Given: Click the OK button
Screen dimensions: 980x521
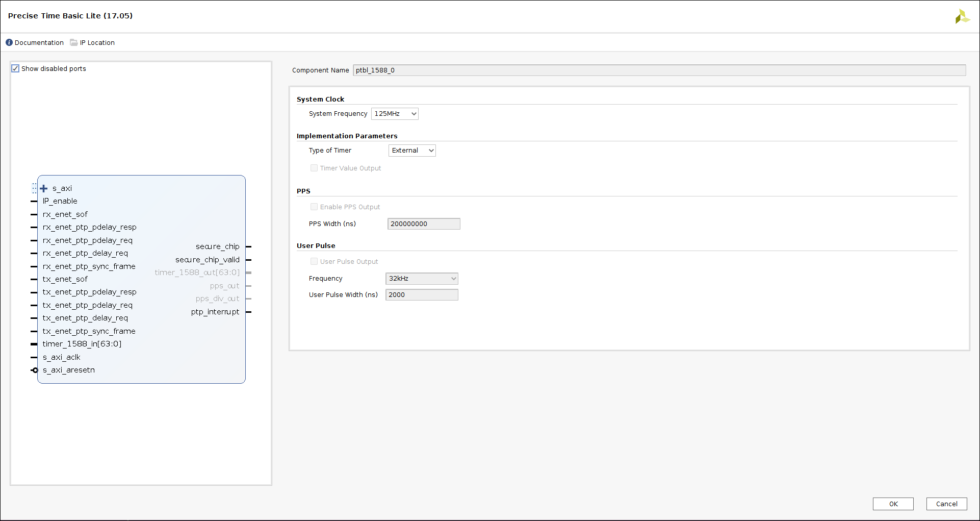Looking at the screenshot, I should 893,504.
